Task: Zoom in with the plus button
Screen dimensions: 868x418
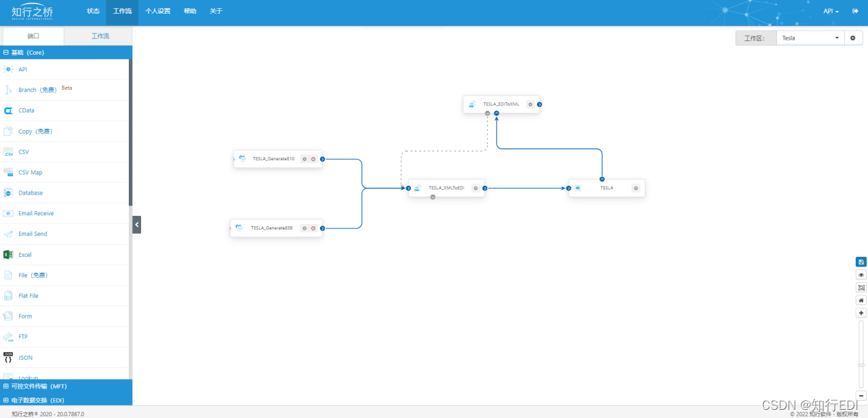Action: 861,312
